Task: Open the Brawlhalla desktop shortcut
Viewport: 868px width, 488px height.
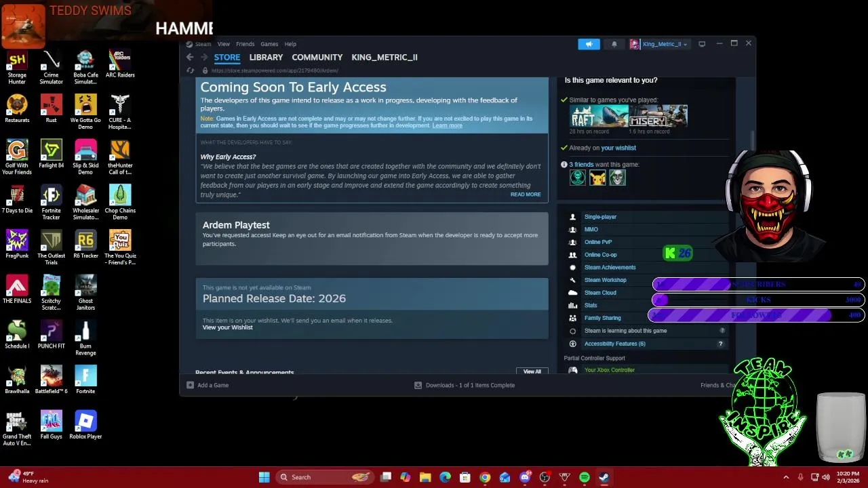Action: [x=17, y=381]
